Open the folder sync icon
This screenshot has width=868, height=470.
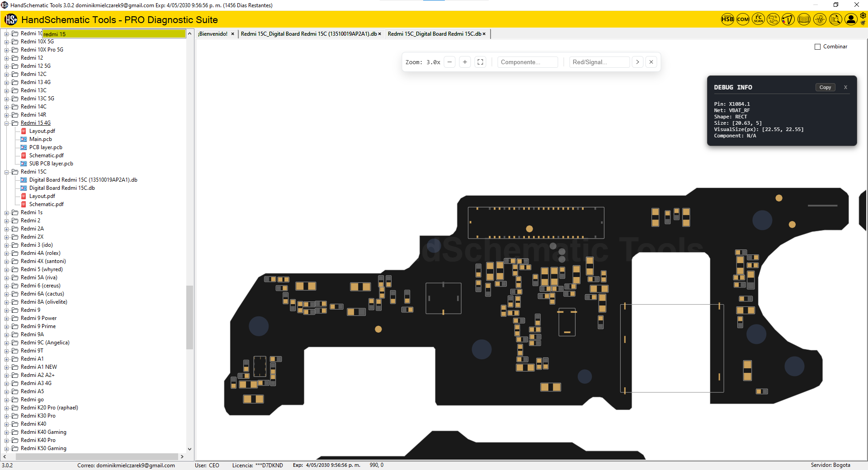tap(774, 19)
